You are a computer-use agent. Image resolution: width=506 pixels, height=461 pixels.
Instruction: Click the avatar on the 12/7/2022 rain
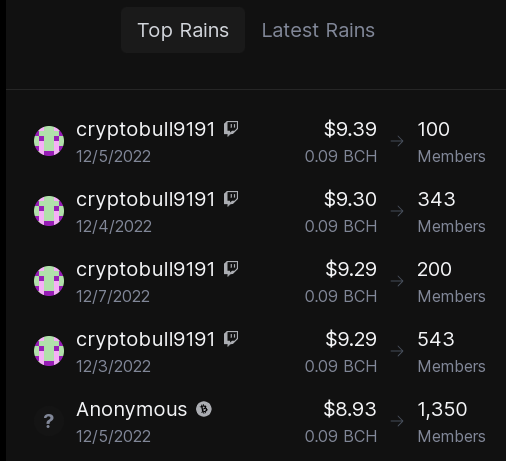(49, 281)
